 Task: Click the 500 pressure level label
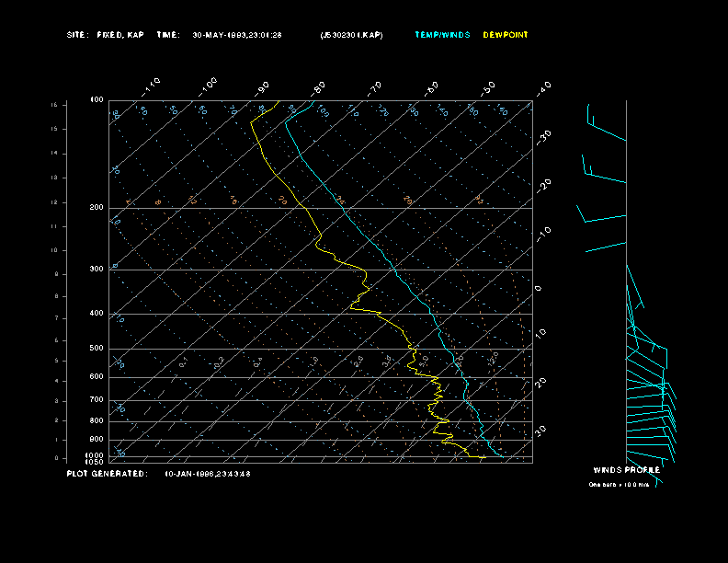pyautogui.click(x=97, y=349)
